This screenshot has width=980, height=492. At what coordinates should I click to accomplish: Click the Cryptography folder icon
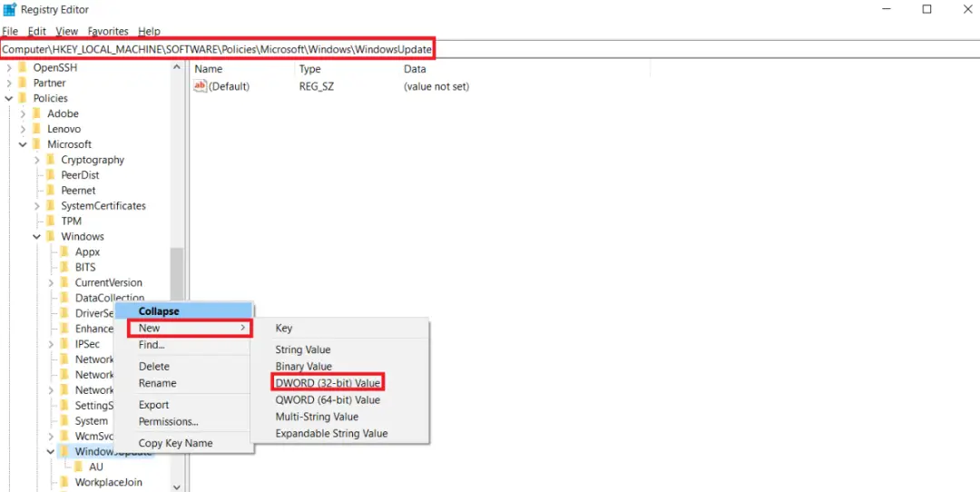pyautogui.click(x=51, y=160)
